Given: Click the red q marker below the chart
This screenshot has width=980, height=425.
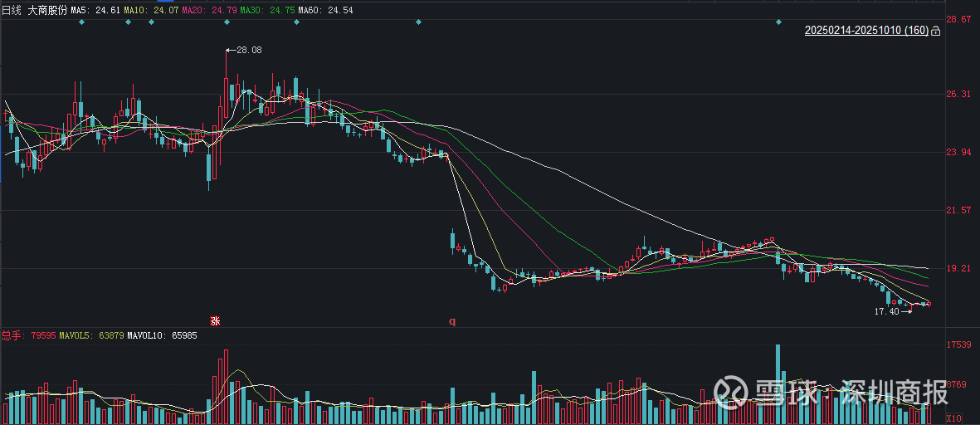Looking at the screenshot, I should pos(452,320).
